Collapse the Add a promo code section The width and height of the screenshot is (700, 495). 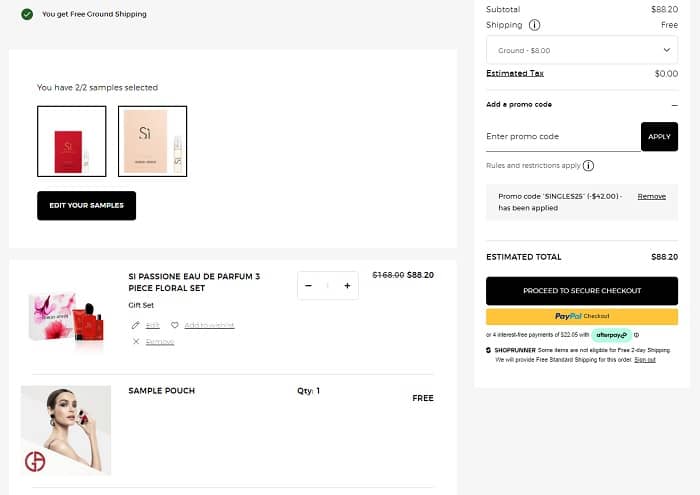[674, 104]
